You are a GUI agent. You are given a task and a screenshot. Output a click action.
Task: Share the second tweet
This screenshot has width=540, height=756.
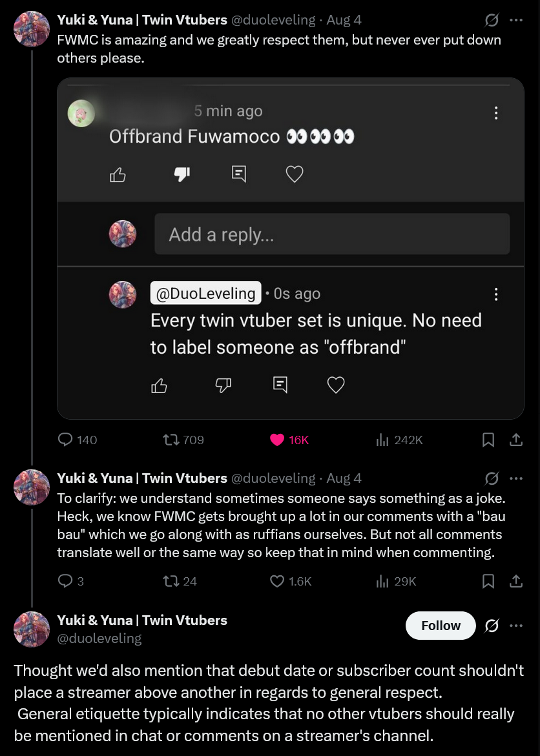516,581
